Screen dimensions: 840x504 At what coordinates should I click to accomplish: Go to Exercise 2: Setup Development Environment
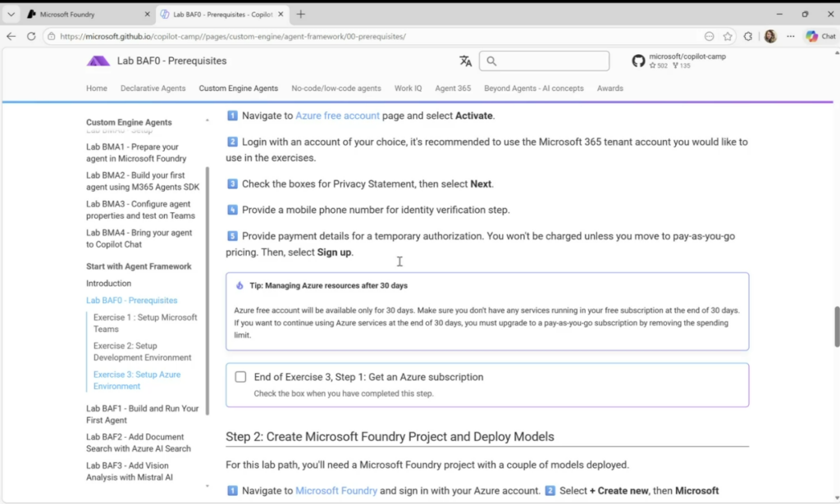[142, 352]
